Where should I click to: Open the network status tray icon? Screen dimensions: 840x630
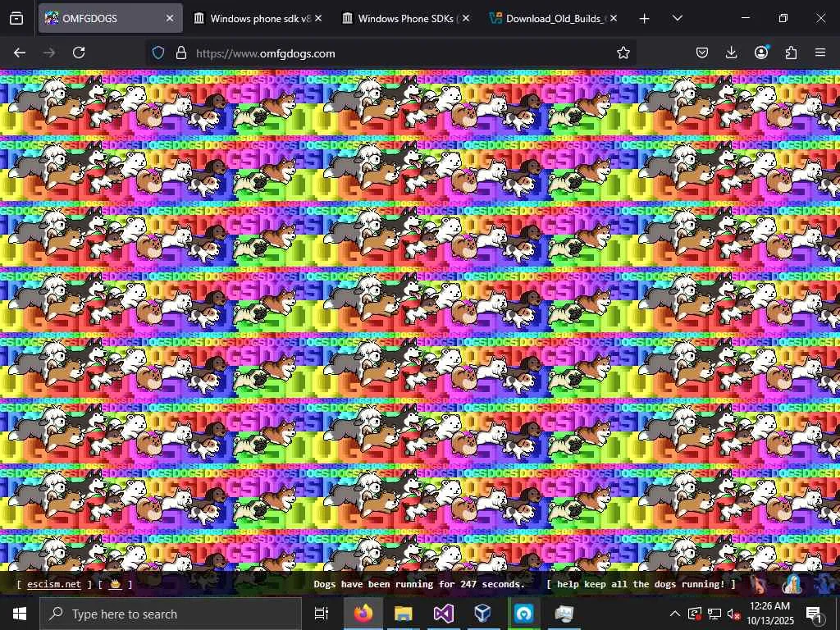coord(714,614)
